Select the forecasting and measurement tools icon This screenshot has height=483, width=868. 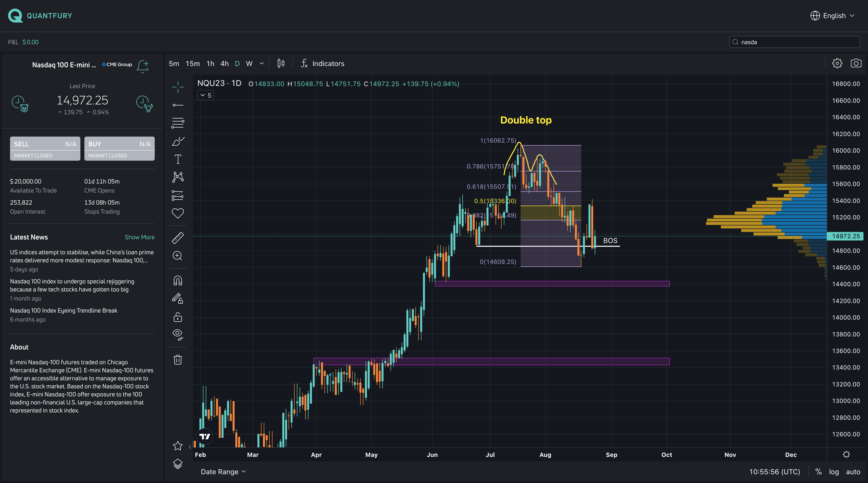click(178, 195)
